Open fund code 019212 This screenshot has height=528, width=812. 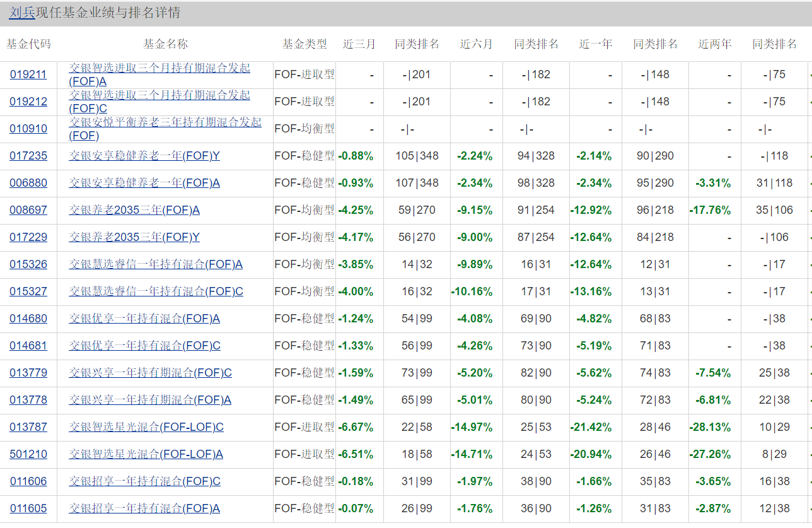(28, 102)
